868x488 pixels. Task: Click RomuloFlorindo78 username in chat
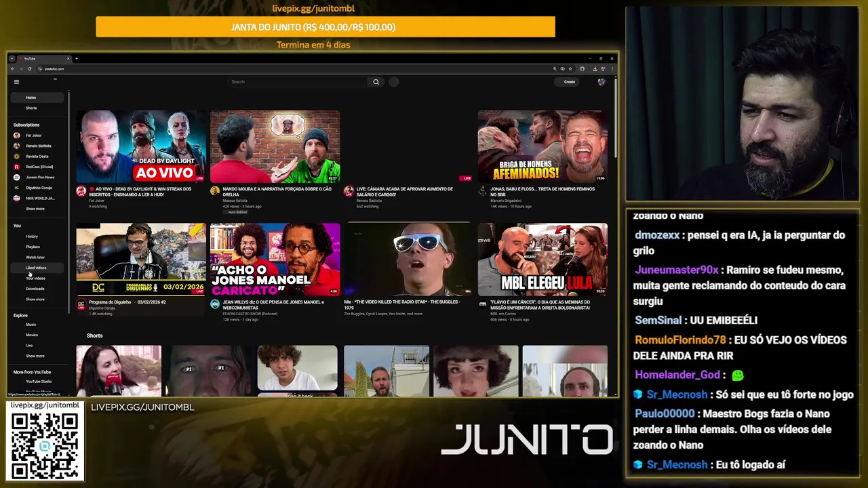[680, 340]
